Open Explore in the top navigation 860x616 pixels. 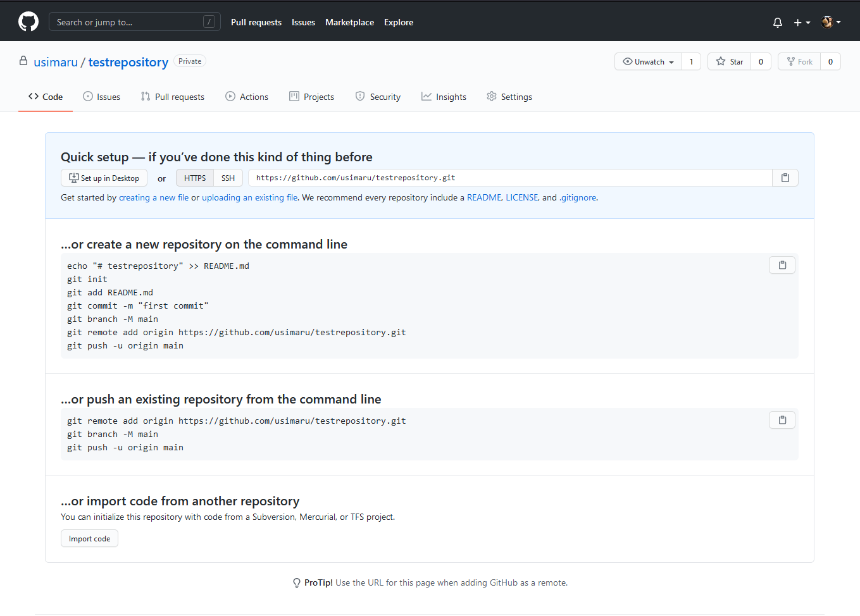(399, 22)
